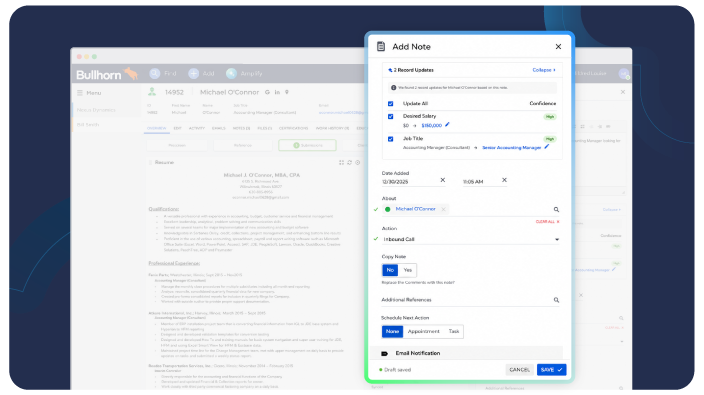Click the map pin icon beside Michael O'Connor
Viewport: 704px width, 395px height.
click(287, 92)
